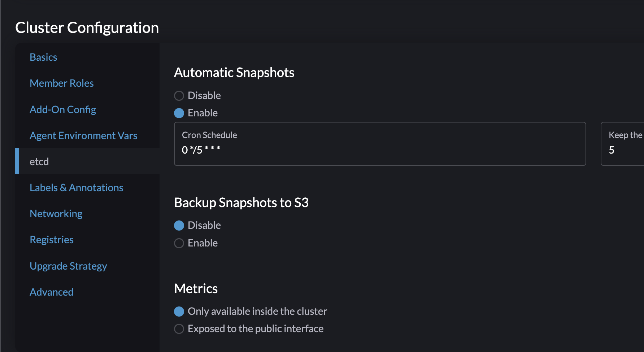Open the Upgrade Strategy section
This screenshot has height=352, width=644.
[x=68, y=266]
